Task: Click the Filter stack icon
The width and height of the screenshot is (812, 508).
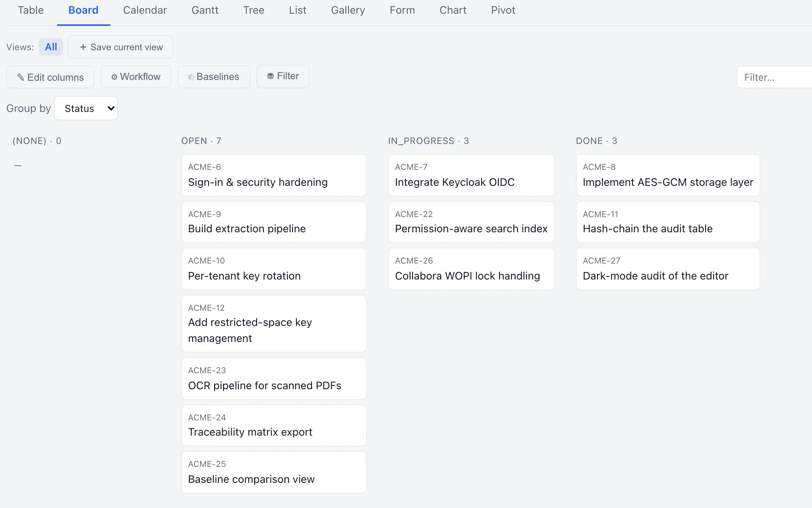Action: tap(271, 76)
